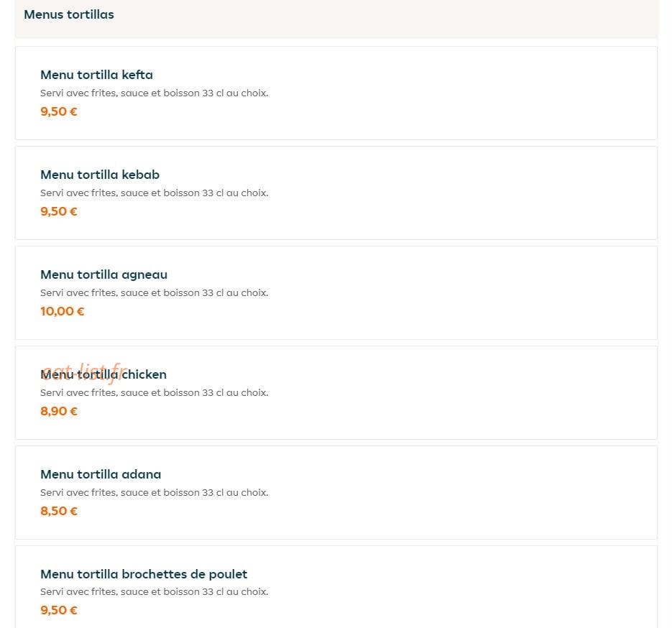This screenshot has height=628, width=672.
Task: Click the 10,00 € agneau price
Action: point(62,311)
